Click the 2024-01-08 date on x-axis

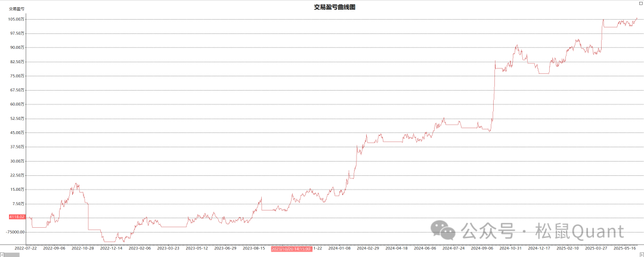coord(339,248)
